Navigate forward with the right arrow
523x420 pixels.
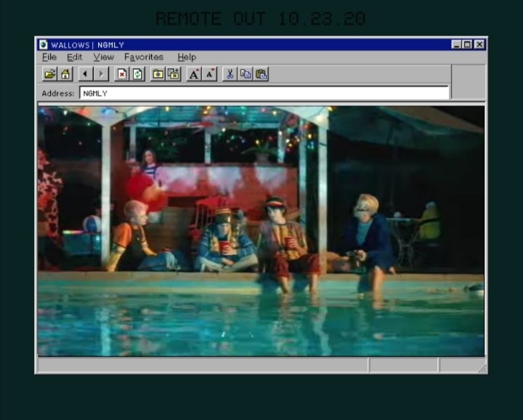101,74
